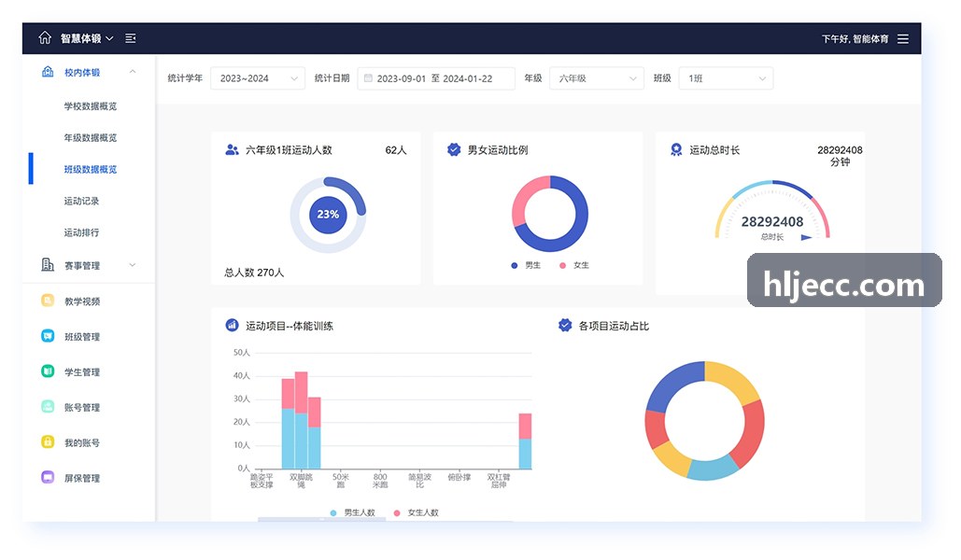Click the chart icon beside 运动项目--体能训练
The image size is (961, 560).
click(x=233, y=326)
